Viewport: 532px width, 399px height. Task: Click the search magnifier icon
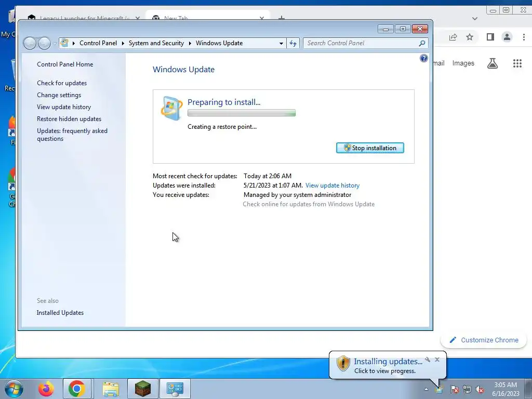(x=422, y=43)
